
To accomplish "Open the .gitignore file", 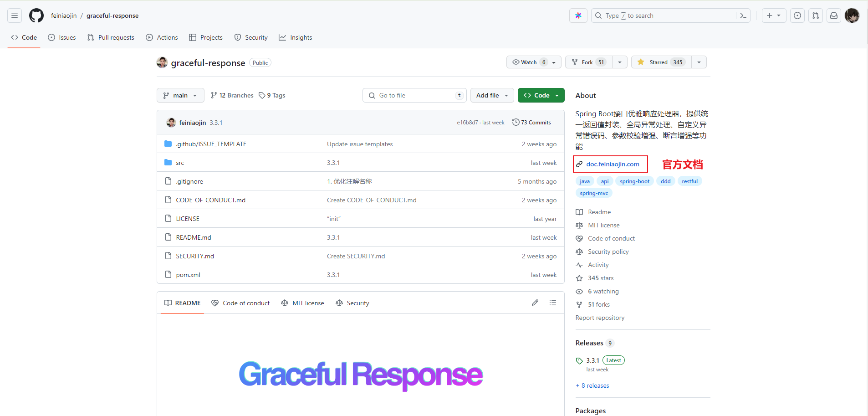I will (x=189, y=181).
